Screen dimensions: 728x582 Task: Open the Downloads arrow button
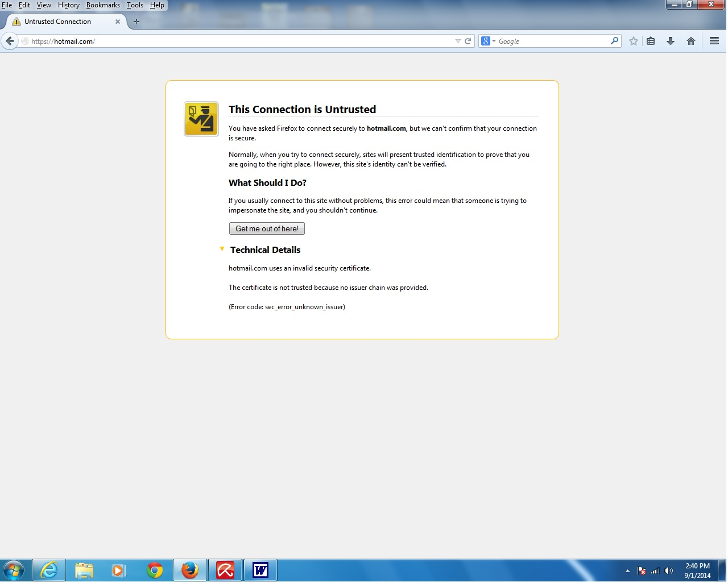click(671, 41)
